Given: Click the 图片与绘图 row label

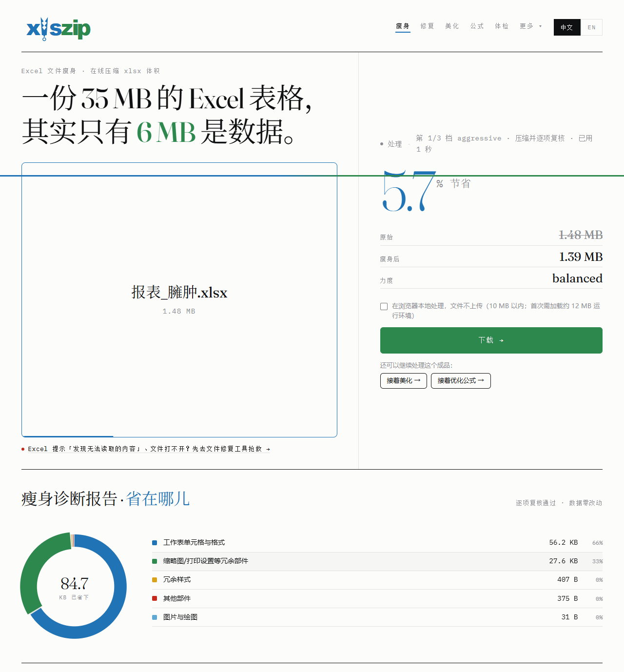Looking at the screenshot, I should pos(180,617).
